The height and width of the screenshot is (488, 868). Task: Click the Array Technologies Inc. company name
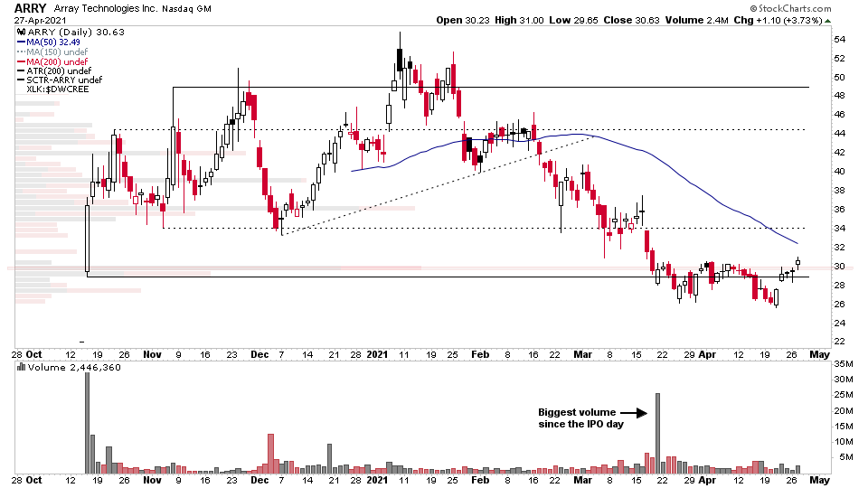(x=105, y=8)
